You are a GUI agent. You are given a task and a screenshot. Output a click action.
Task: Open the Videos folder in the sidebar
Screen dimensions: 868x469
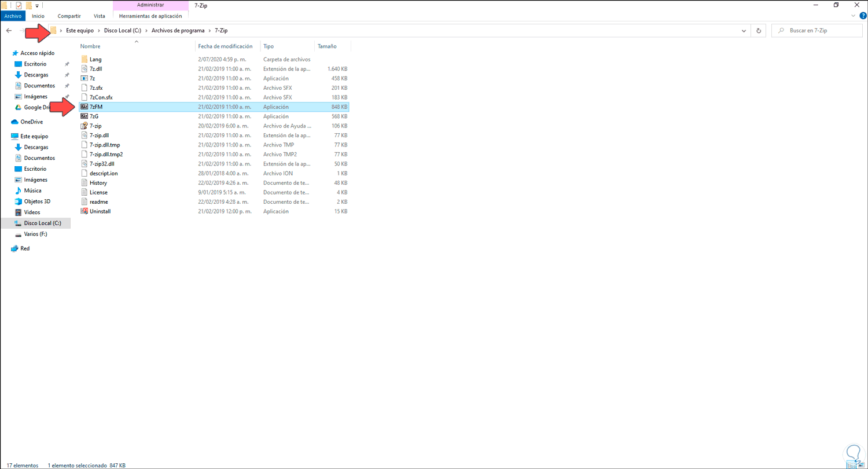pos(32,212)
